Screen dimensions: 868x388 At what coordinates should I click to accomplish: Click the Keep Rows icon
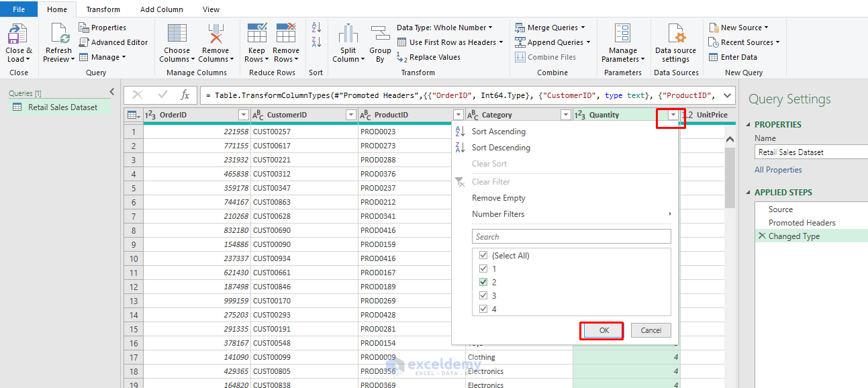tap(257, 34)
